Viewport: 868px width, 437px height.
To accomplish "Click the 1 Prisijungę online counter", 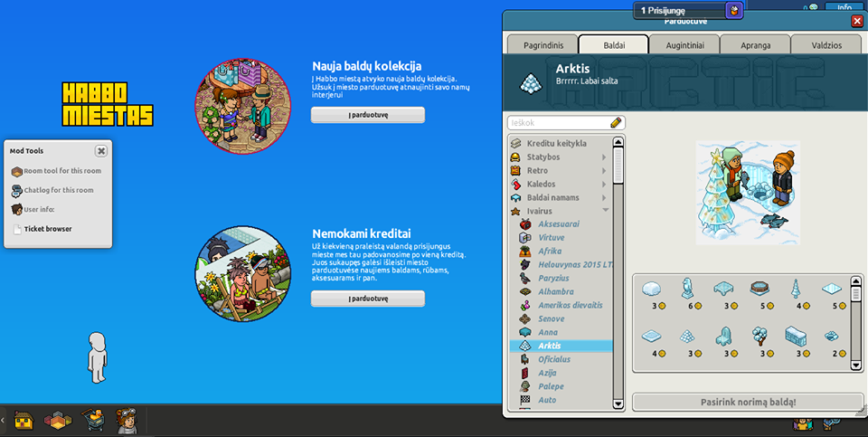I will [x=680, y=10].
